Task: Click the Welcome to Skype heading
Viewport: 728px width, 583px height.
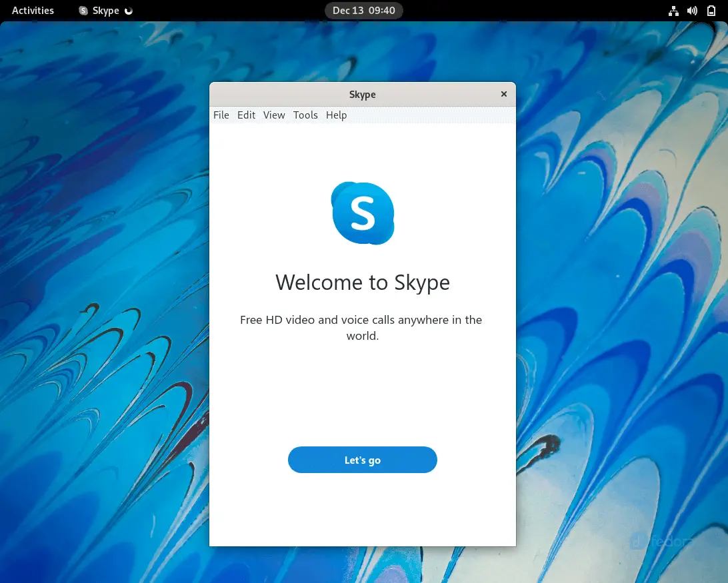Action: tap(363, 283)
